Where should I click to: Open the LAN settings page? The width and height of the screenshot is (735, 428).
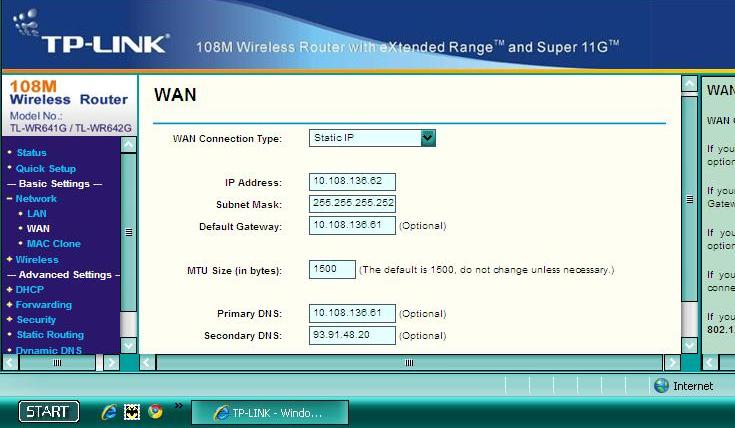click(37, 214)
